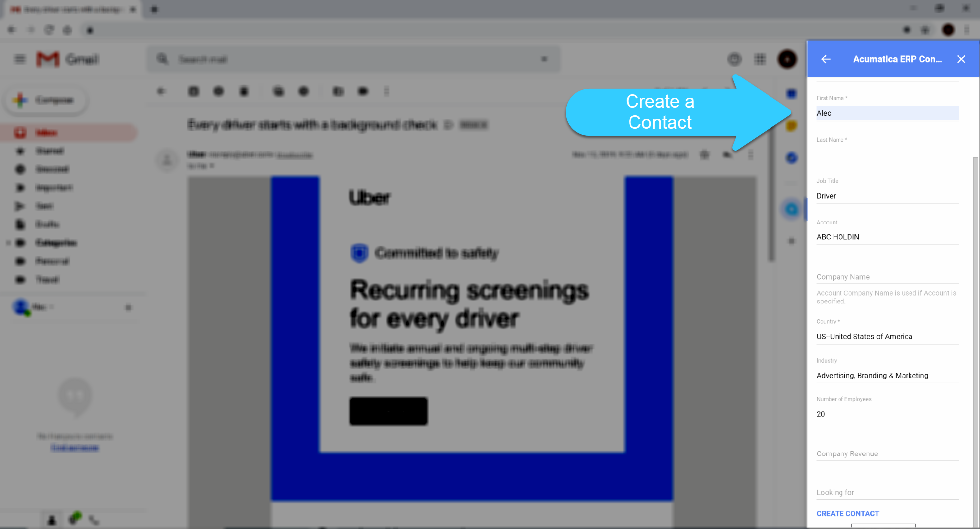Open the Google apps grid
The image size is (980, 529).
760,59
